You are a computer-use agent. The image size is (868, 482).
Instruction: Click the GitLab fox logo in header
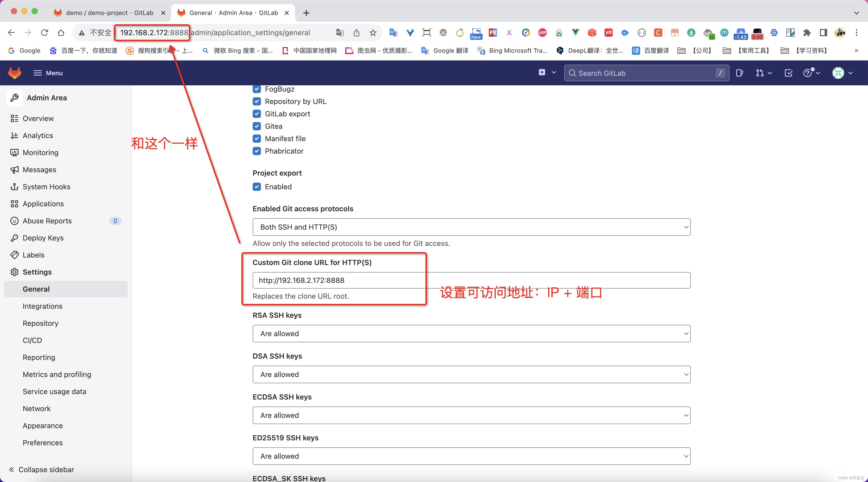(14, 73)
